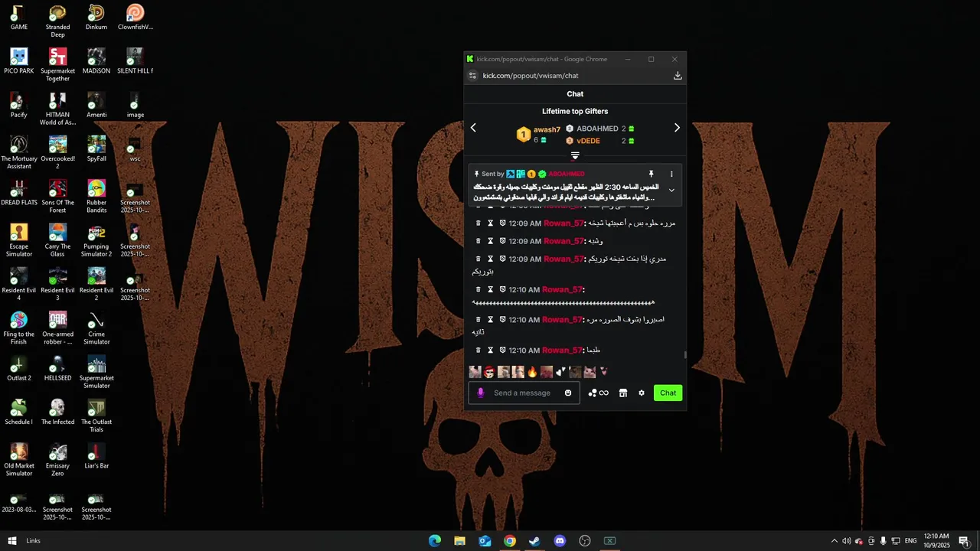Open File Explorer from the taskbar

[459, 541]
